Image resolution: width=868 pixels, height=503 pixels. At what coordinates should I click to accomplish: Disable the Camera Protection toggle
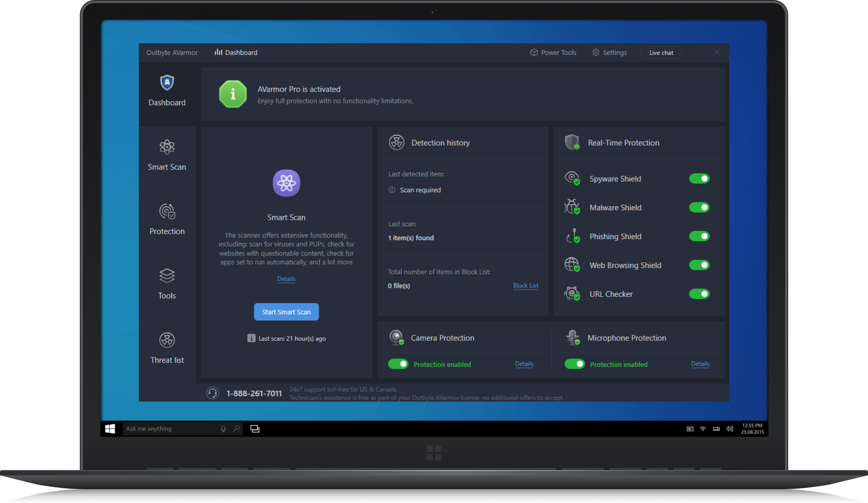398,364
